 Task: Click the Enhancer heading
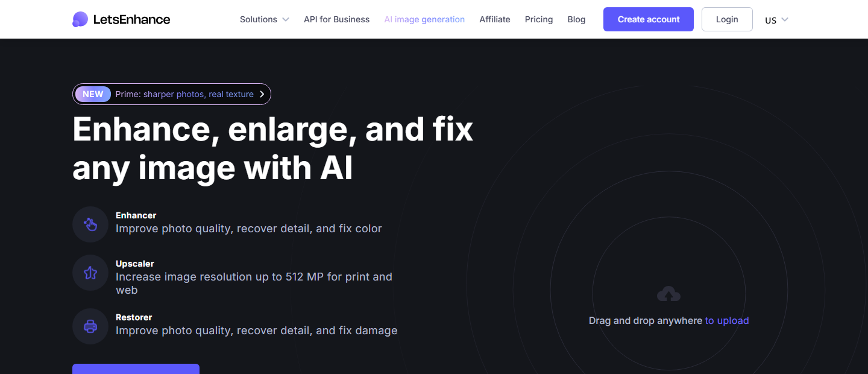click(136, 215)
